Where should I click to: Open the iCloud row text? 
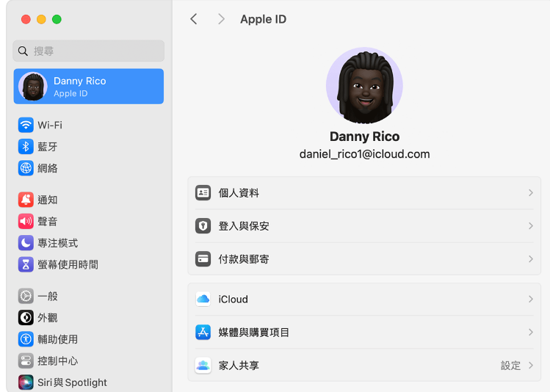click(x=233, y=300)
